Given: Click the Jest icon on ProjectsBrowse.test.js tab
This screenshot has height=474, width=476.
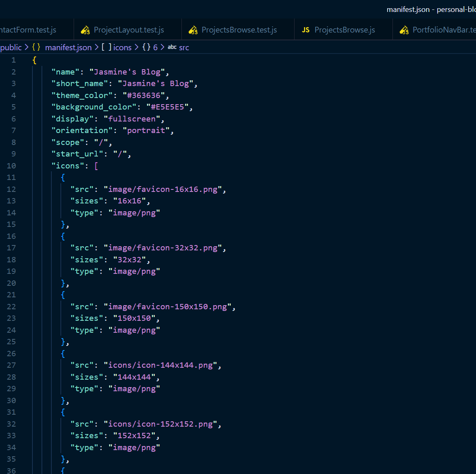Looking at the screenshot, I should point(193,30).
